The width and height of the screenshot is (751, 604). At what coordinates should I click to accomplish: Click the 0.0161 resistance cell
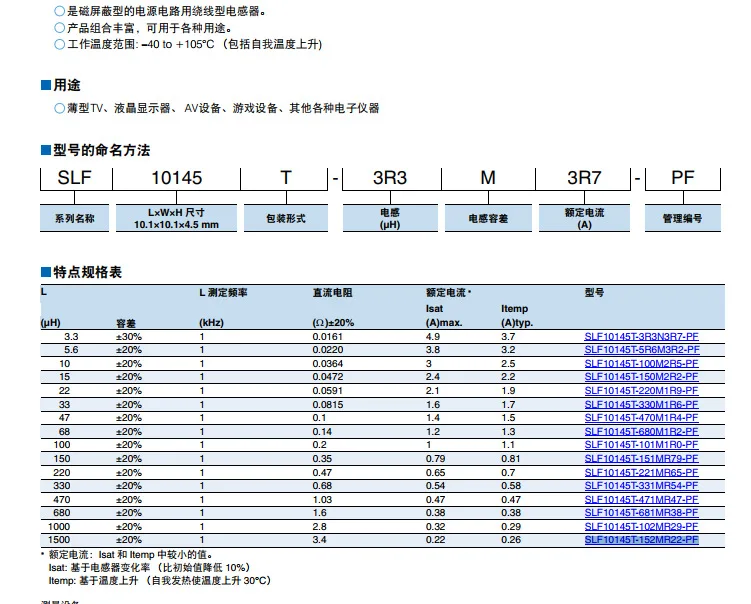(x=328, y=337)
